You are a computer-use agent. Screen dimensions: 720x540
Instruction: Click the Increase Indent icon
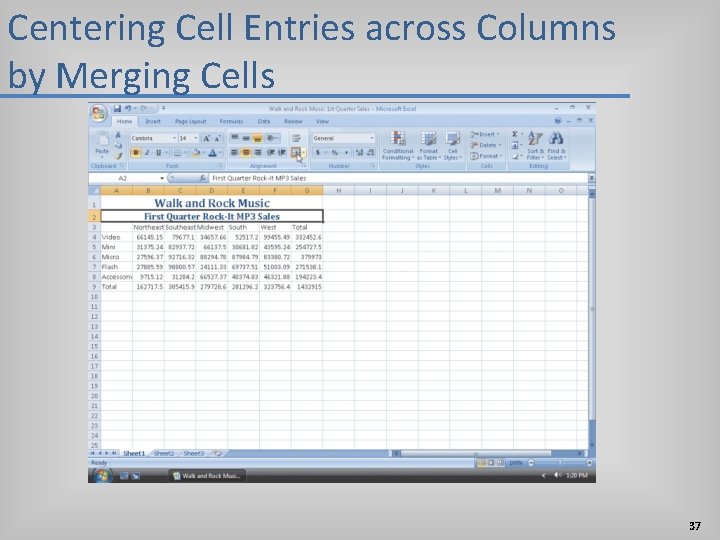coord(282,152)
